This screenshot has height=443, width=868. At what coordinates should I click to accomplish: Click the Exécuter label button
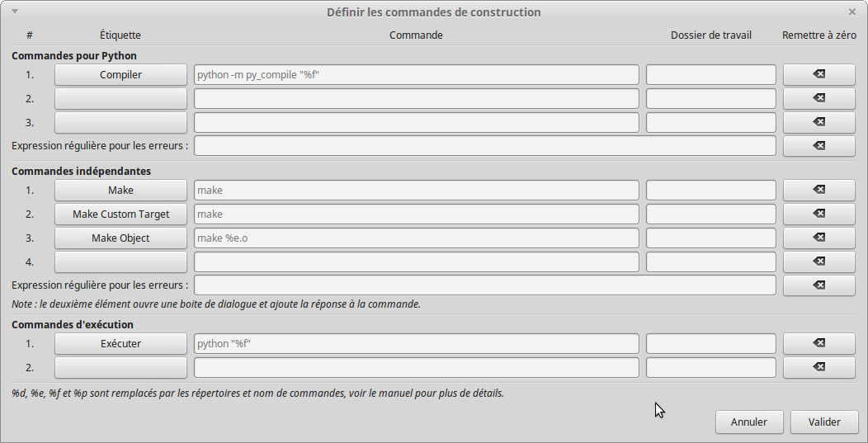pos(120,343)
